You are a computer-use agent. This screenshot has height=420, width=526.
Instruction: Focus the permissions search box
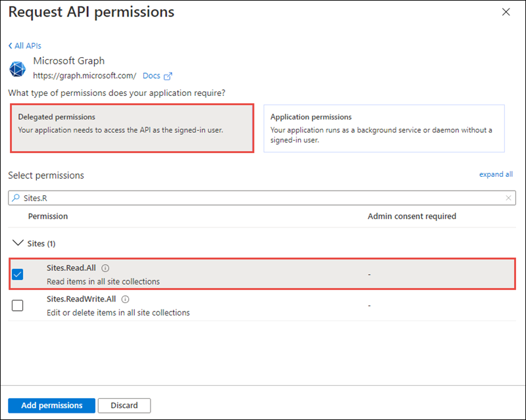pyautogui.click(x=262, y=198)
